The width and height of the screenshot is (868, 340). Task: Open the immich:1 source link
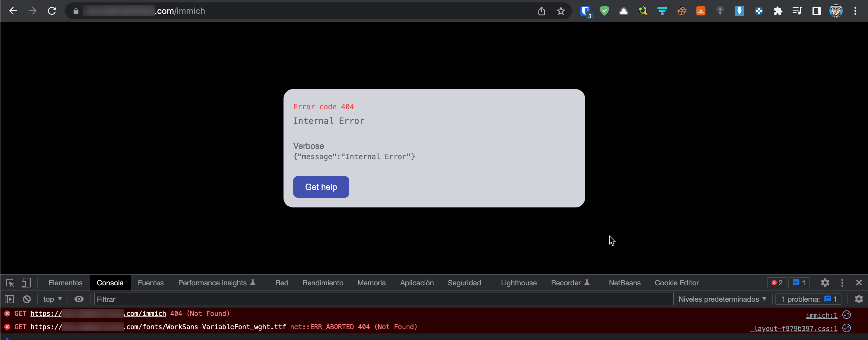[x=822, y=315]
